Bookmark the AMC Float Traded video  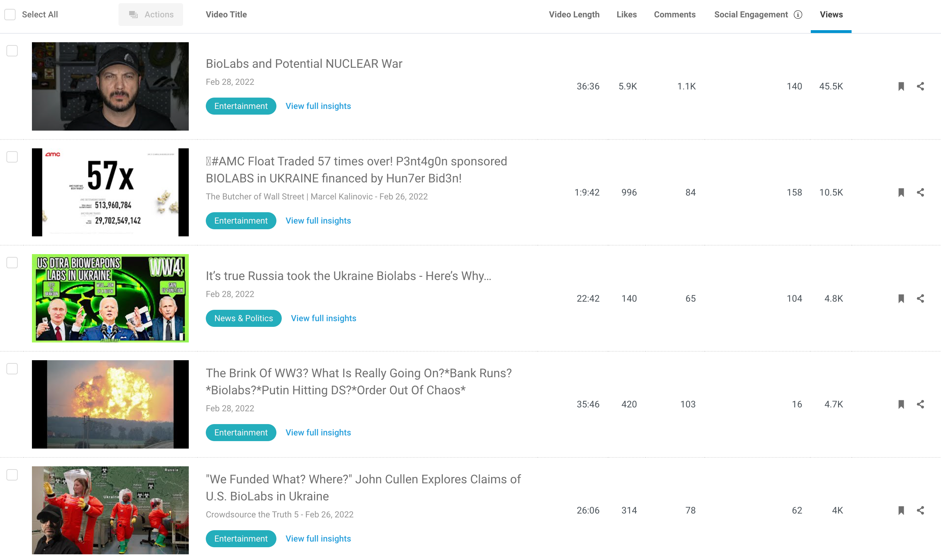[x=901, y=192]
